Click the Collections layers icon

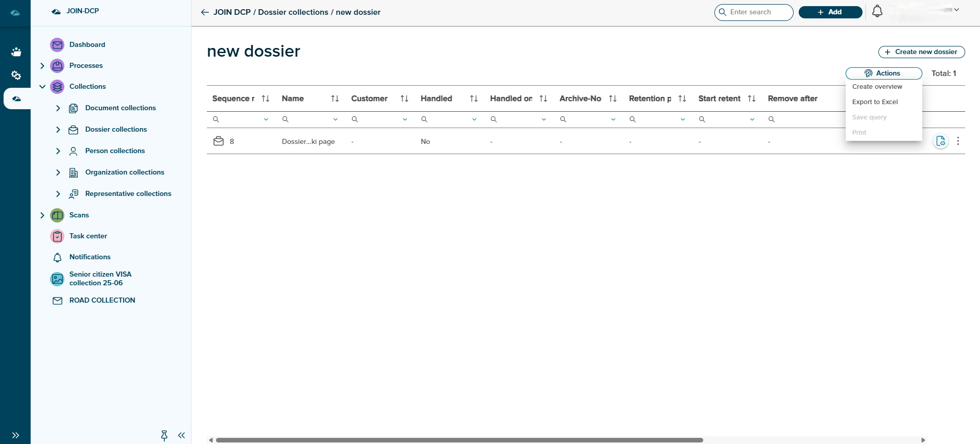(57, 87)
